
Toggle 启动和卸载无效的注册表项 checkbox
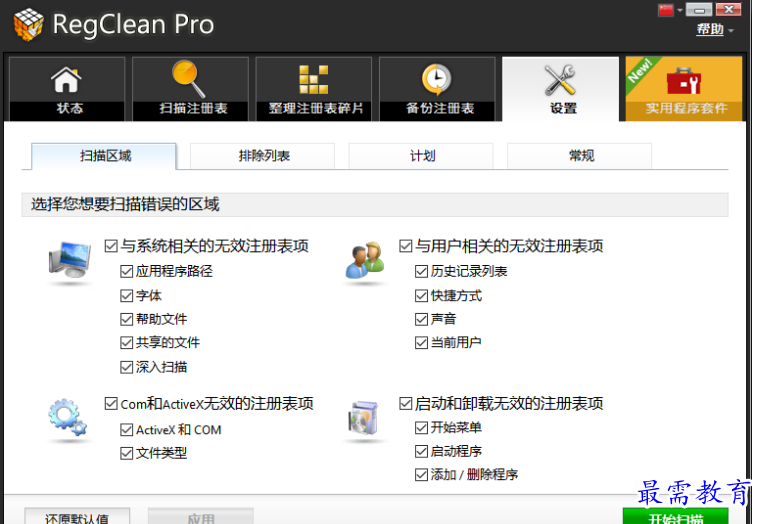point(406,404)
